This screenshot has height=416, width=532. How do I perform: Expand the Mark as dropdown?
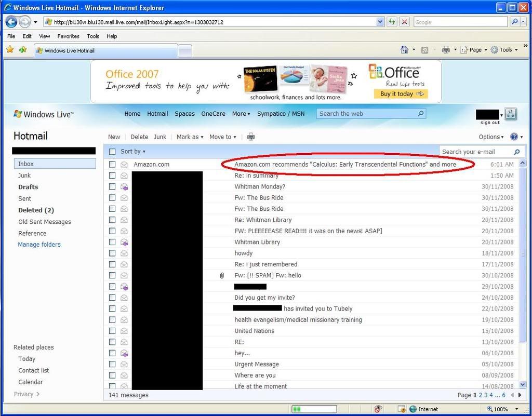[190, 137]
